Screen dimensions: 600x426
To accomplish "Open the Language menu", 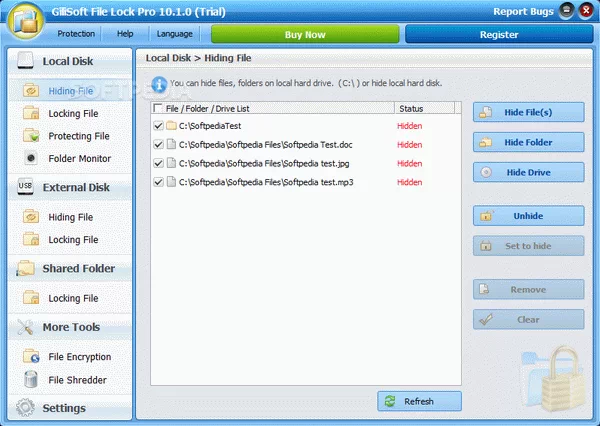I will (x=174, y=33).
